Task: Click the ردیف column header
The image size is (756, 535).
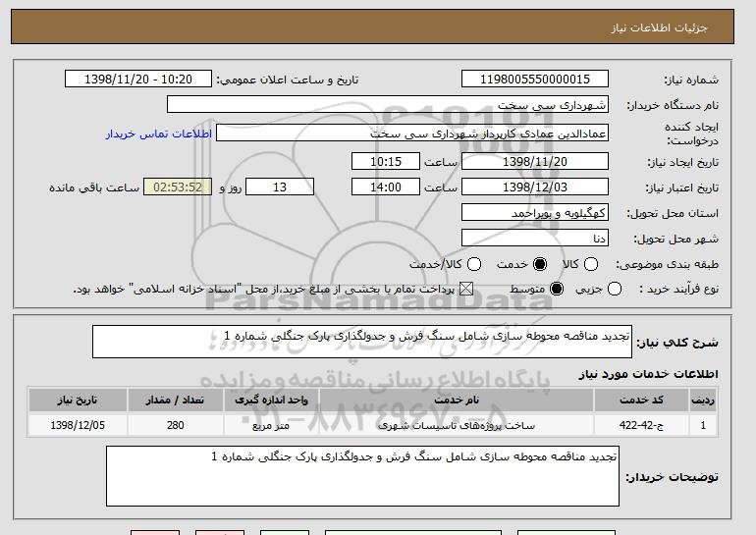Action: (703, 401)
